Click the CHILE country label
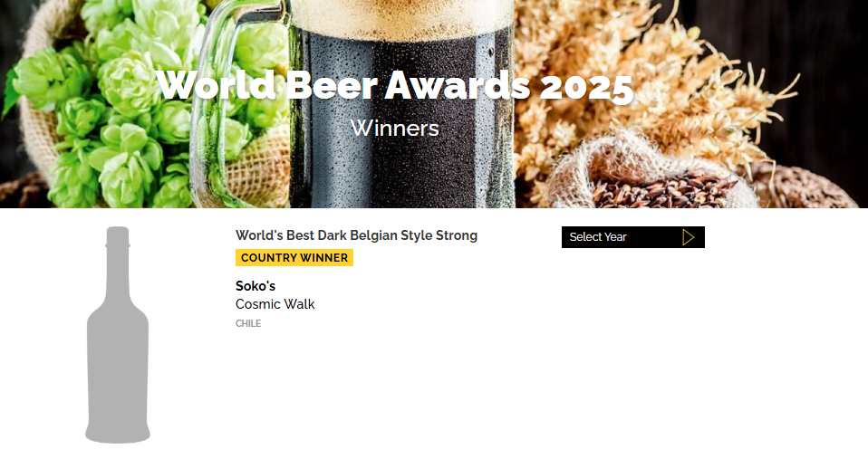The width and height of the screenshot is (868, 469). [x=248, y=323]
